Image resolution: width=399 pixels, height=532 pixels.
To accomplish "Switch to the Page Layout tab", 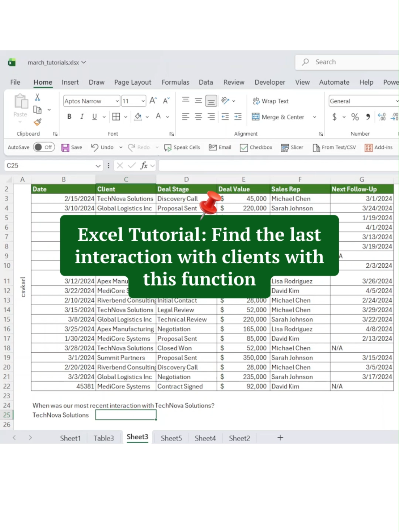I will [133, 82].
